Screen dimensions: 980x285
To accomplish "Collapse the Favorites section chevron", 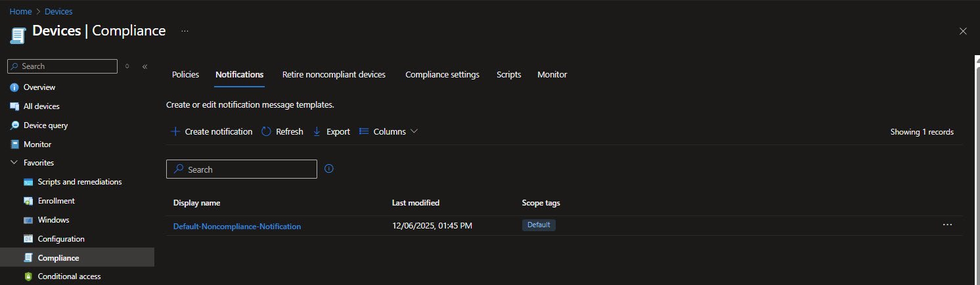I will (14, 163).
